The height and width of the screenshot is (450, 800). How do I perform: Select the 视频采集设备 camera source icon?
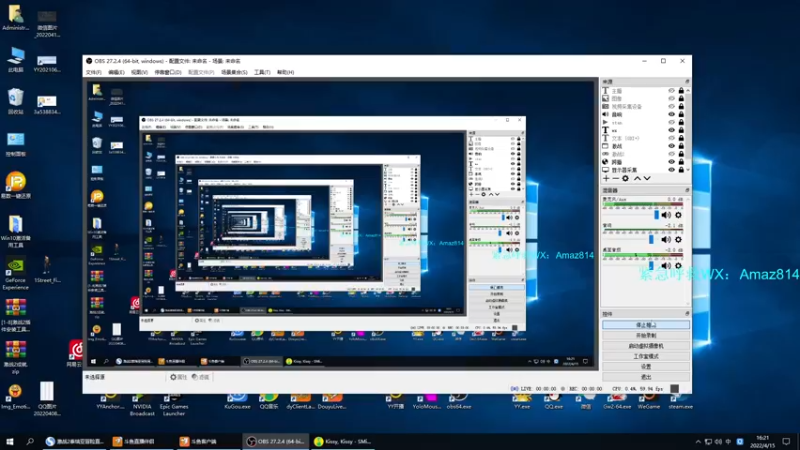605,107
